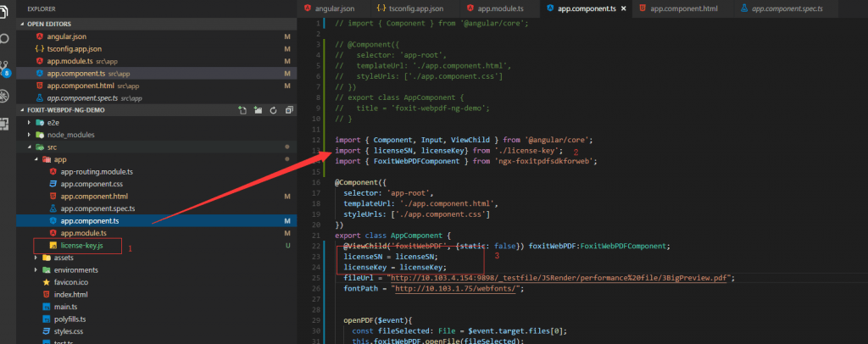
Task: Open app.component.css in file tree
Action: [157, 184]
